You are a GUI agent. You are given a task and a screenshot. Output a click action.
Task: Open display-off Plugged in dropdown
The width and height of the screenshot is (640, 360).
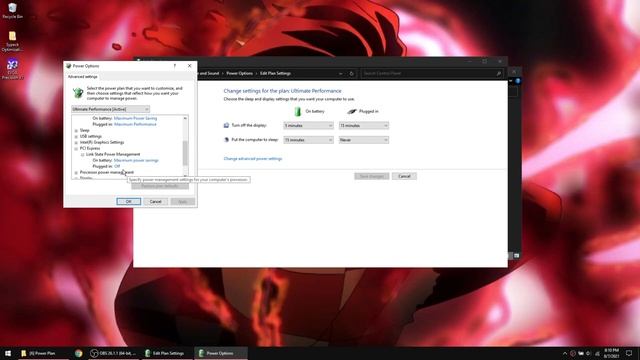(364, 125)
